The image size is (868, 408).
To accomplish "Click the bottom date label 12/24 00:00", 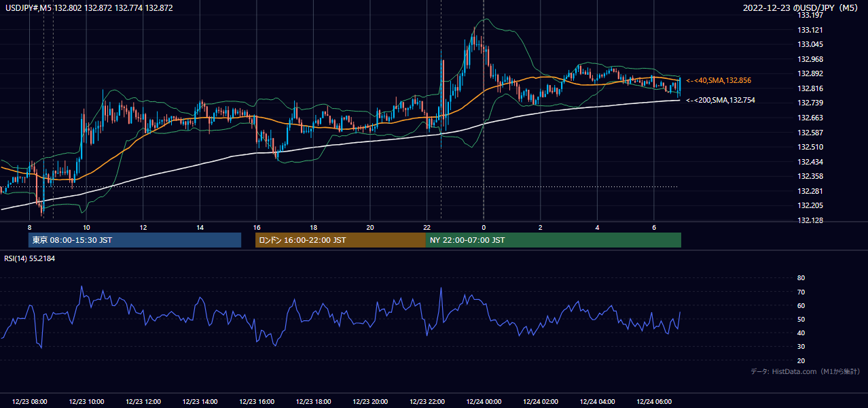I will coord(484,402).
